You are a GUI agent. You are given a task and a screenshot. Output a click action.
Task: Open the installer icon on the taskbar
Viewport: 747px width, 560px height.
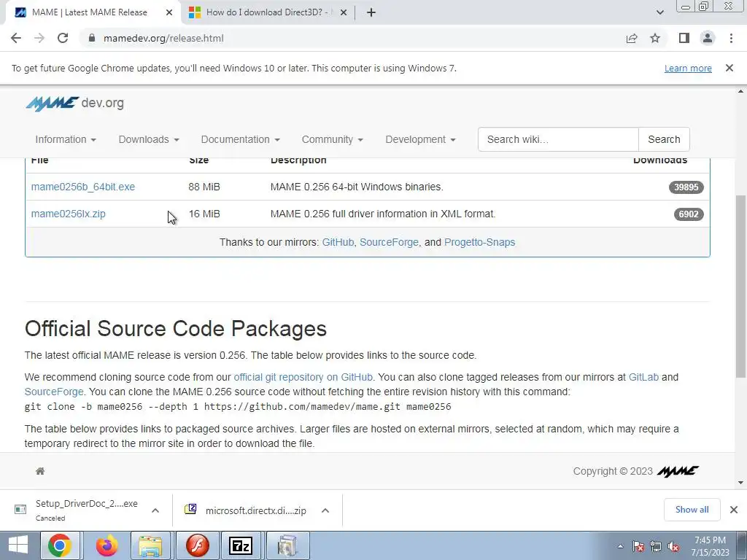click(287, 545)
